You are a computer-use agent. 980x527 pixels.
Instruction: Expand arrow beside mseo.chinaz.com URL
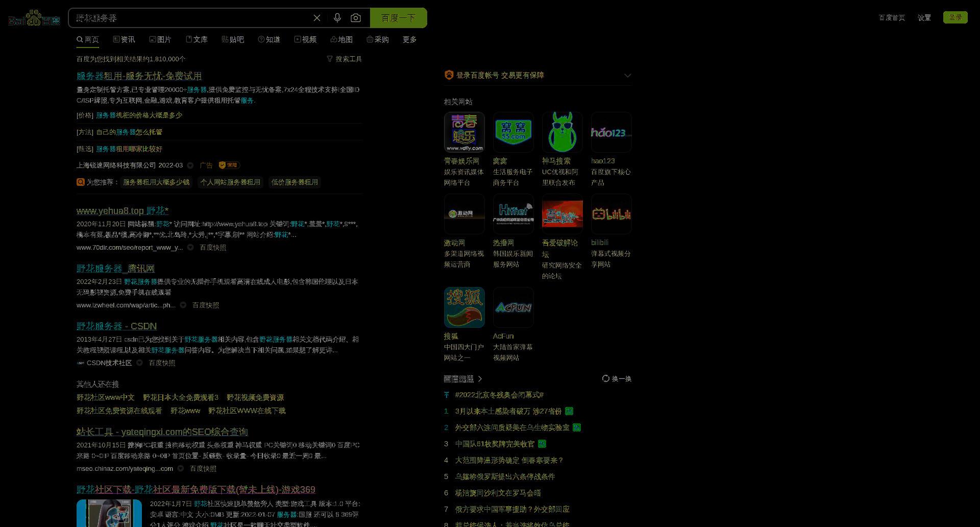pyautogui.click(x=181, y=468)
